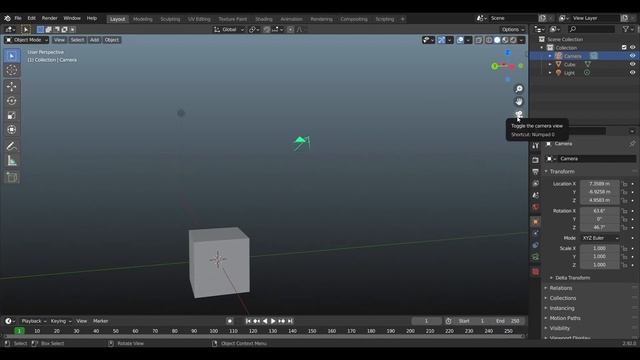Image resolution: width=640 pixels, height=360 pixels.
Task: Select the Transform tool
Action: point(12,130)
